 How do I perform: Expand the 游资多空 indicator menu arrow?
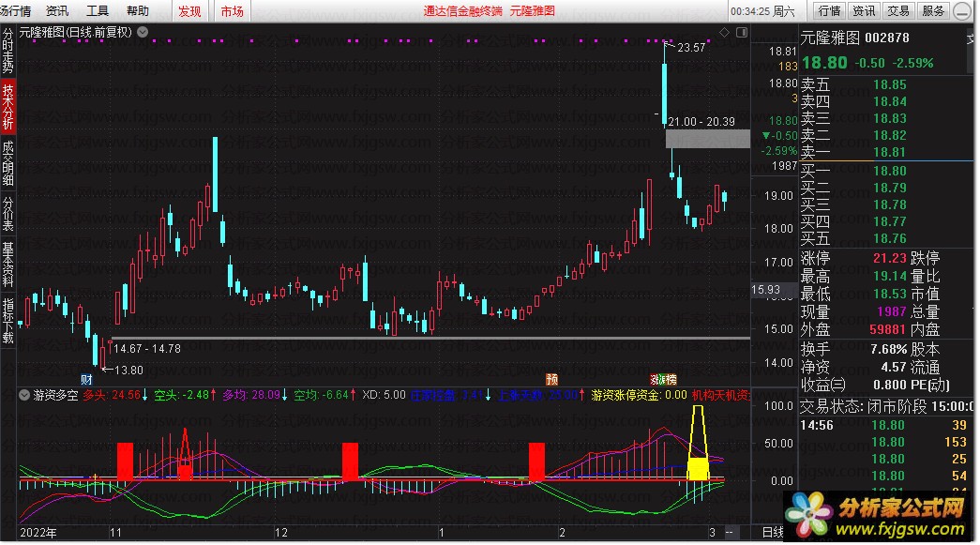tap(24, 395)
